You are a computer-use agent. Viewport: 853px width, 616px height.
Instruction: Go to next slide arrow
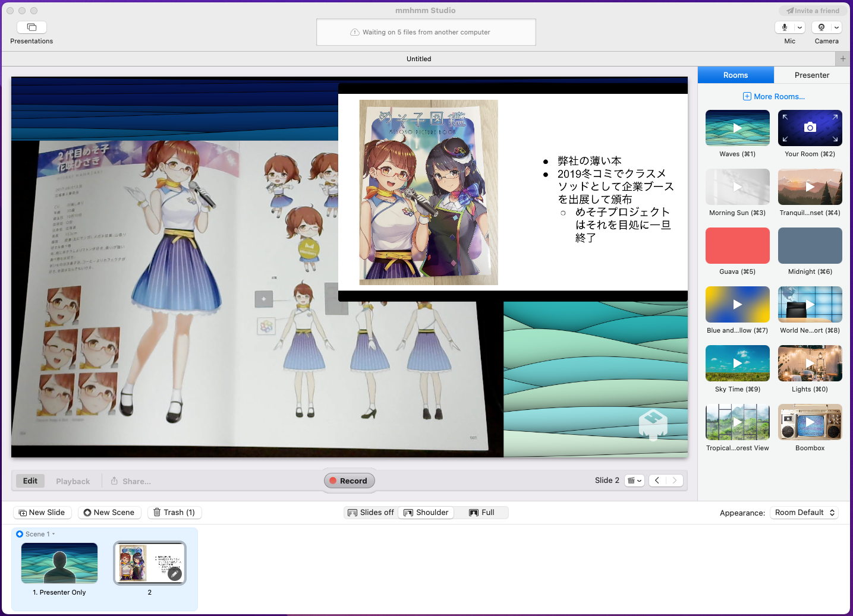(x=675, y=481)
